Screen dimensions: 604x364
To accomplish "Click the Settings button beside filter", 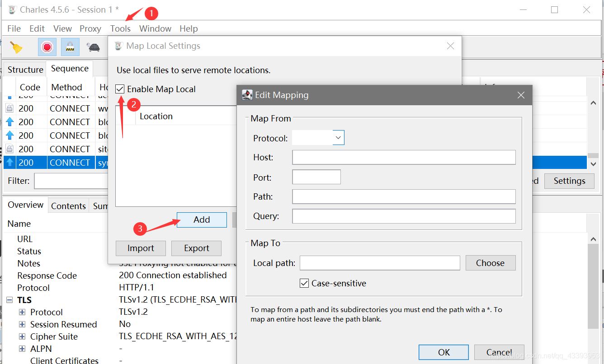I will [x=569, y=181].
